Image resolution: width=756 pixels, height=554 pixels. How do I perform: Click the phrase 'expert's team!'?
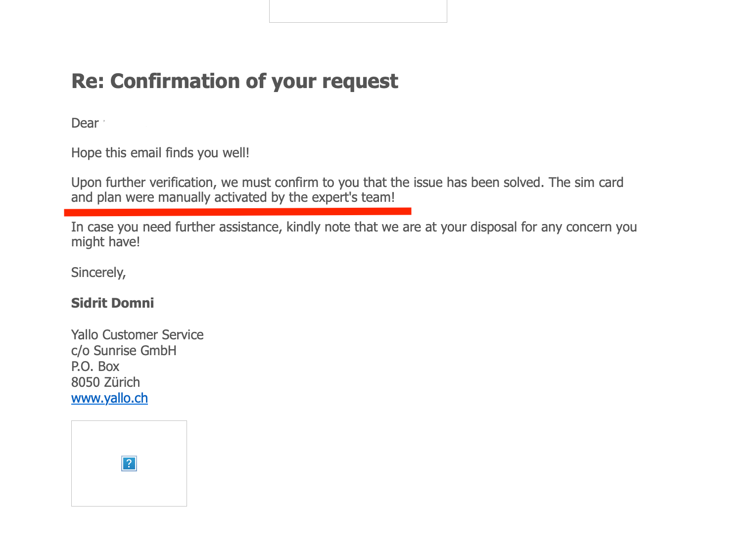click(x=353, y=198)
